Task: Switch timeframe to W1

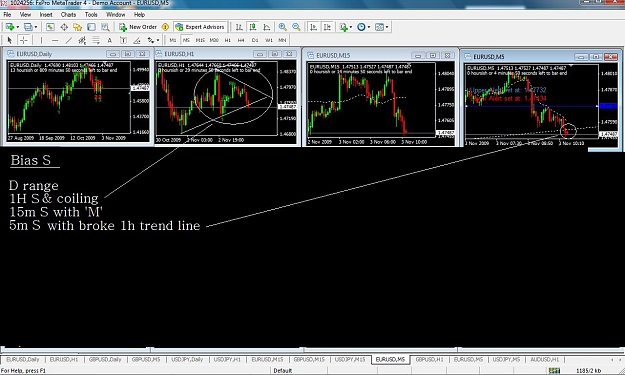Action: point(269,40)
